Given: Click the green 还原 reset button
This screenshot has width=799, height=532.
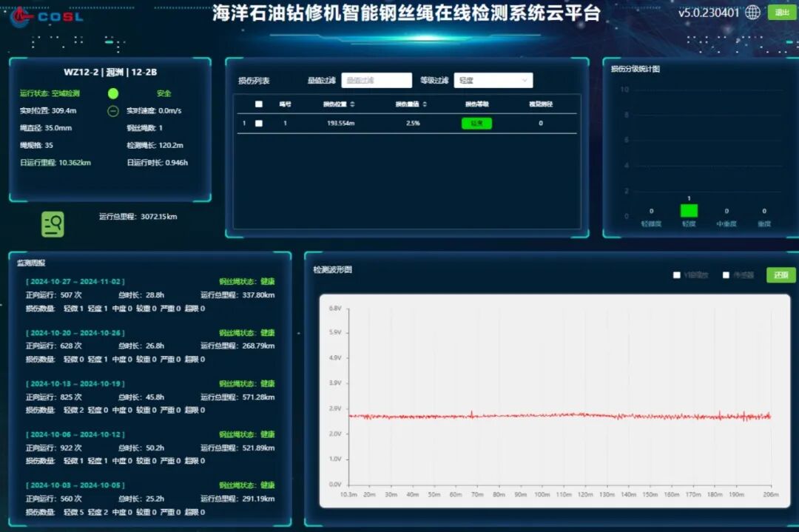Looking at the screenshot, I should click(781, 275).
